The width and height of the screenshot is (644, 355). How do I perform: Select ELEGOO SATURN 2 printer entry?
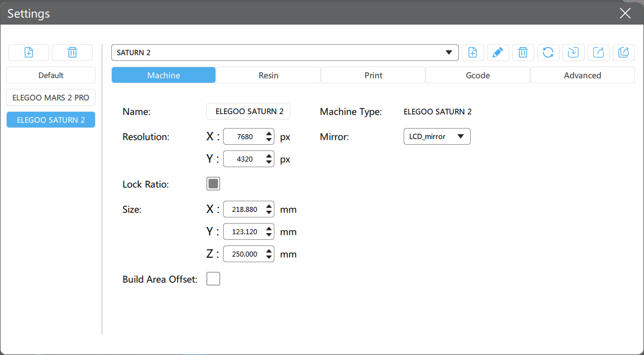point(51,120)
